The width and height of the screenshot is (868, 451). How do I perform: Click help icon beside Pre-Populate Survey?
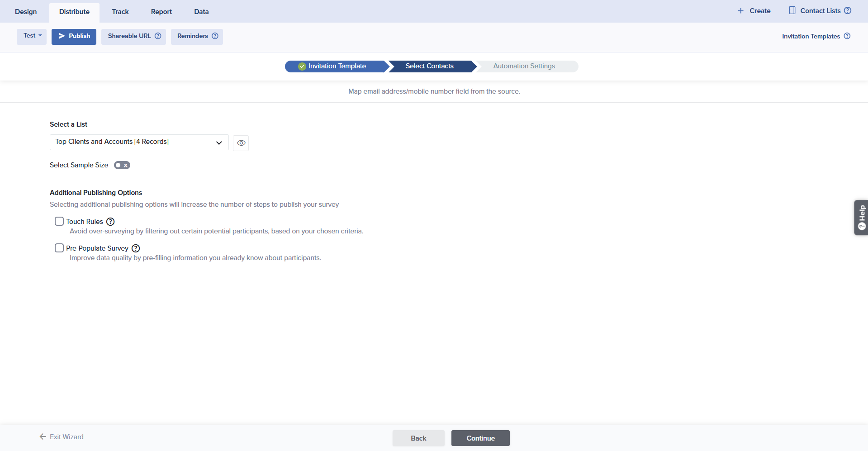136,248
